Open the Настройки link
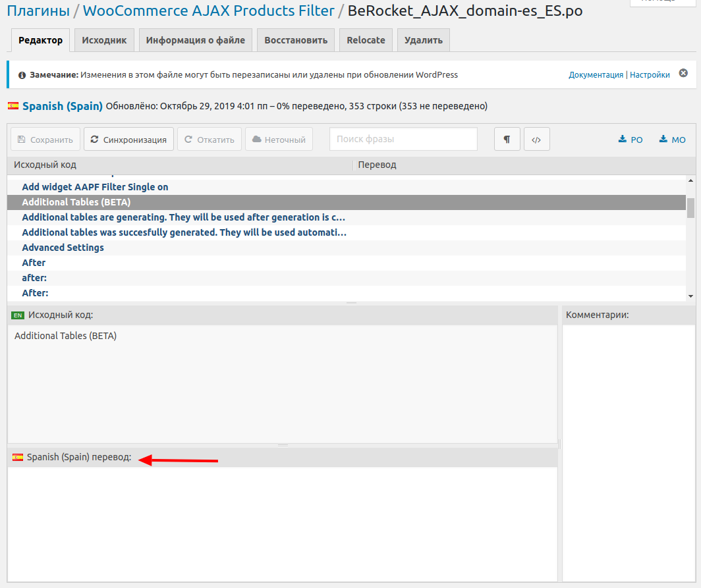The image size is (701, 588). pos(650,75)
